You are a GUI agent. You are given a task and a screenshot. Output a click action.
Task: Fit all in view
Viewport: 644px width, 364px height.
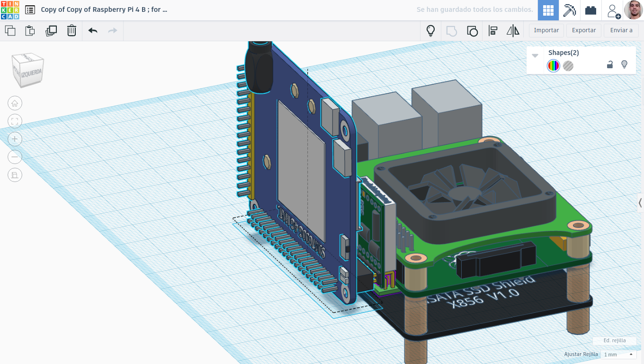(x=15, y=121)
